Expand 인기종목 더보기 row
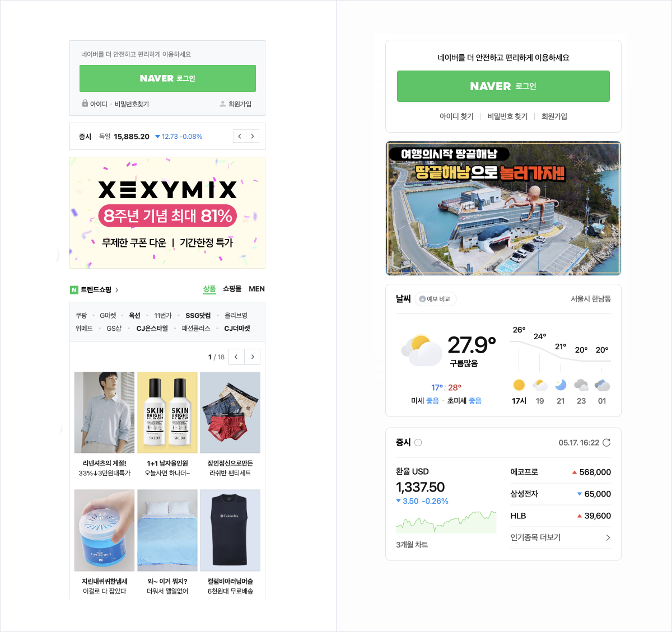This screenshot has height=632, width=672. pyautogui.click(x=561, y=537)
